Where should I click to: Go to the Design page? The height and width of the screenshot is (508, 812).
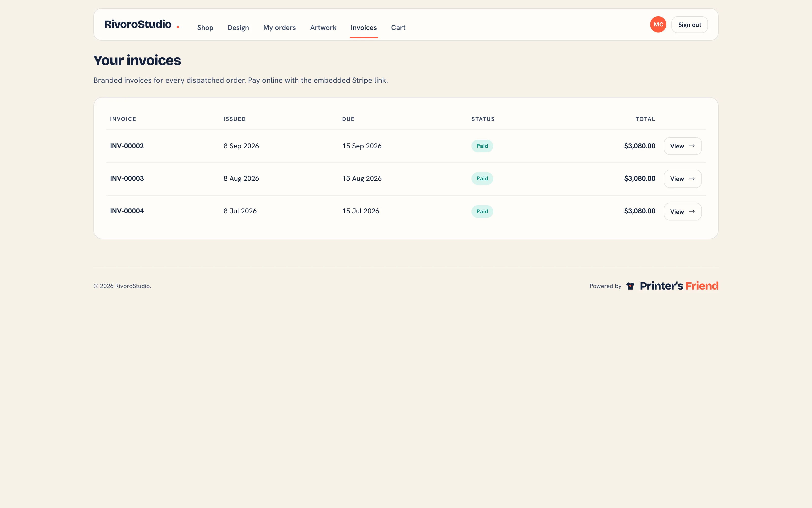pos(238,27)
